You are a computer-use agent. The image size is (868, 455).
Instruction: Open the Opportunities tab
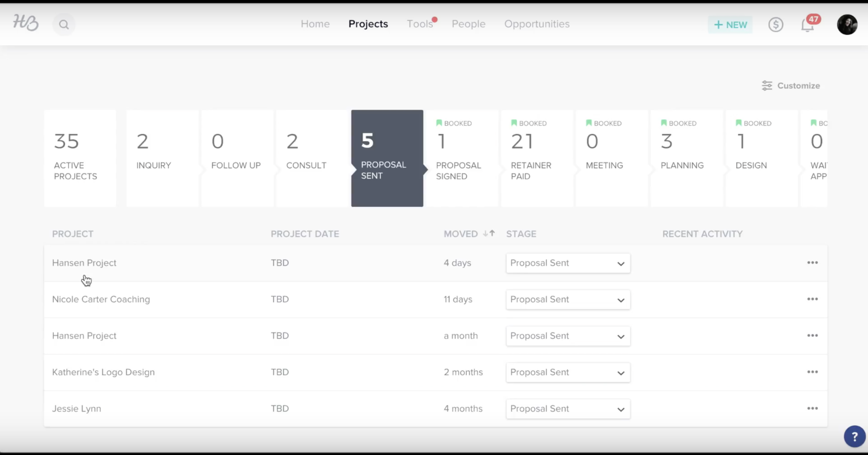point(537,24)
